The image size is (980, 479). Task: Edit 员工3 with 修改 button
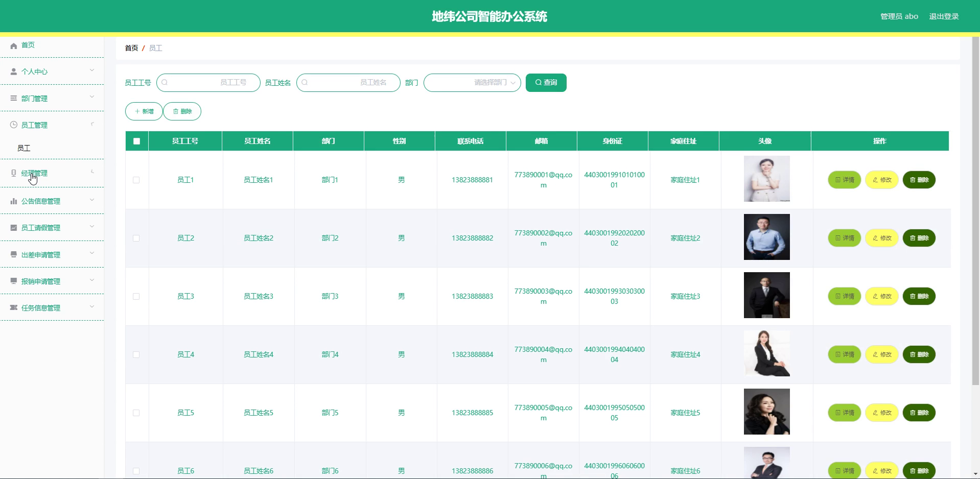pos(882,296)
